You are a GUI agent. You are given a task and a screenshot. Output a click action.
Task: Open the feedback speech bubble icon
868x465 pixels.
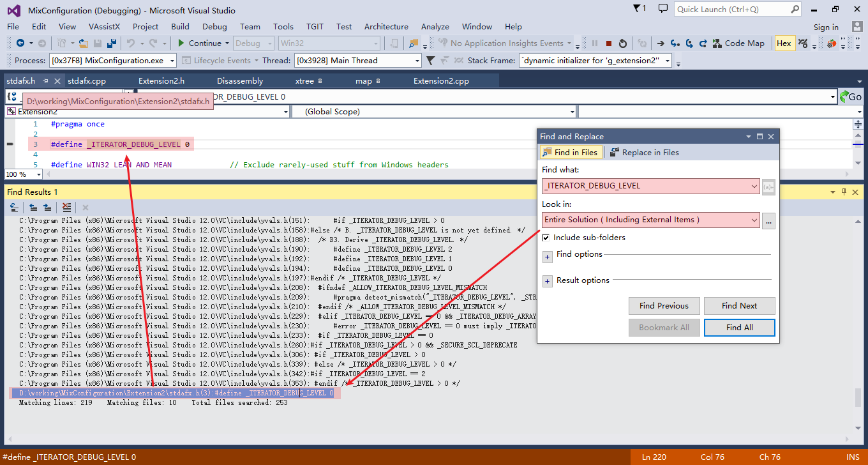point(663,9)
